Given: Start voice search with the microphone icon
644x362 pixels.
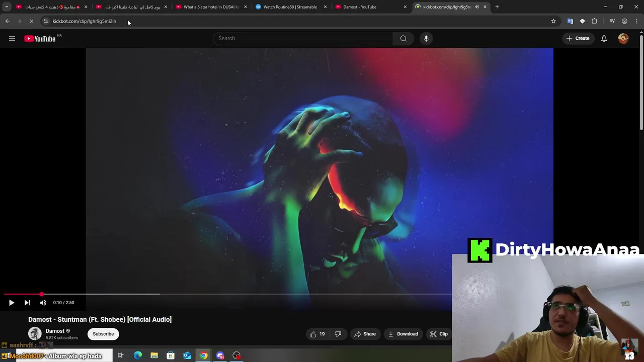Looking at the screenshot, I should click(x=426, y=38).
